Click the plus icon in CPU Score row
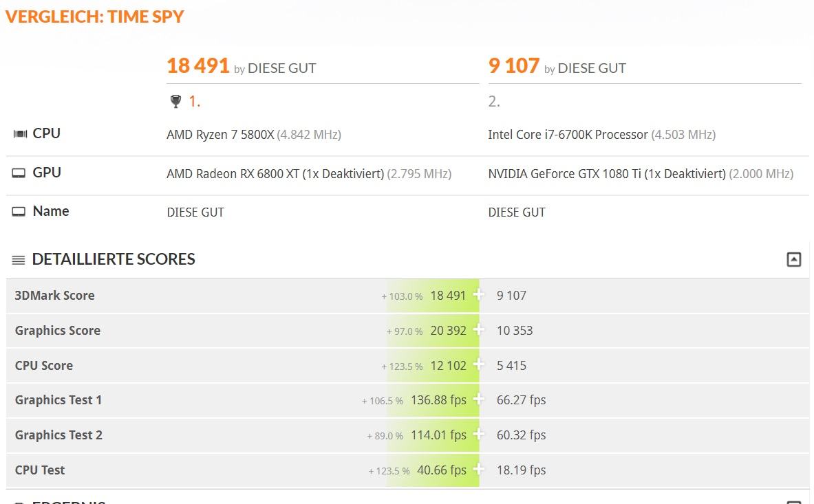Viewport: 814px width, 504px height. coord(479,365)
